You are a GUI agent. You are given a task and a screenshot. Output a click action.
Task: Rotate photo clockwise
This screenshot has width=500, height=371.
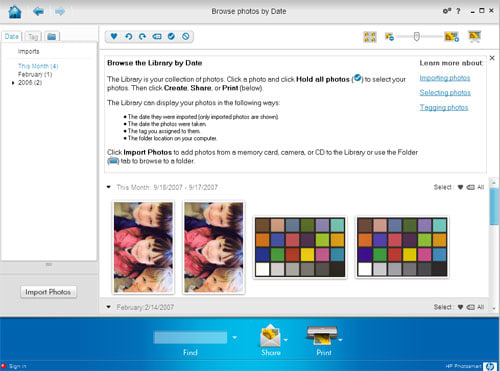point(143,36)
